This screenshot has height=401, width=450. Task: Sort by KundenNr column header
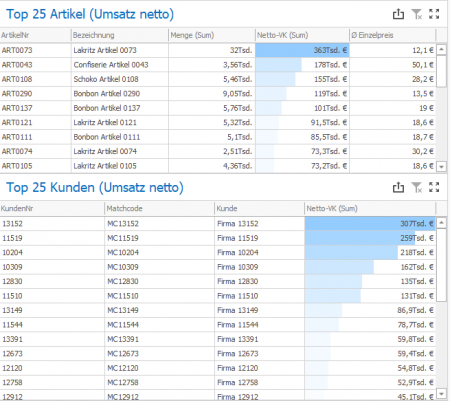(x=52, y=208)
